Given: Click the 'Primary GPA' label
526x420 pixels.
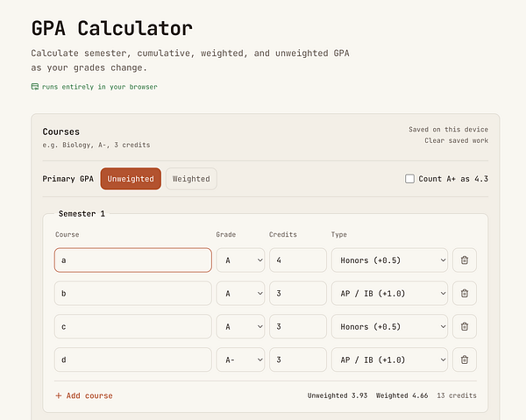Looking at the screenshot, I should click(x=68, y=179).
